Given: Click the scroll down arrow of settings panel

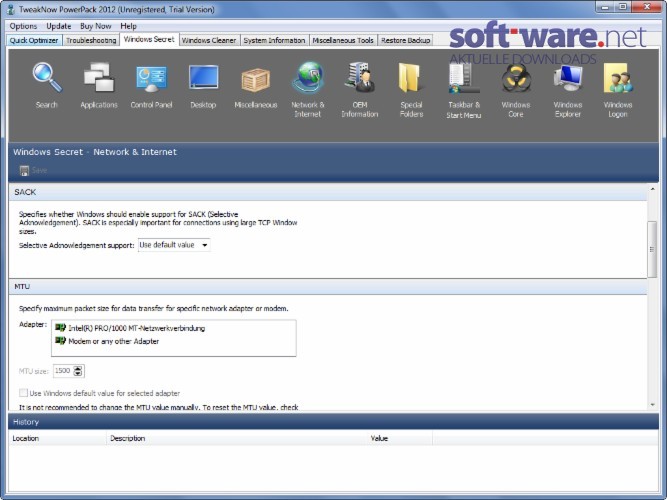Looking at the screenshot, I should pyautogui.click(x=653, y=405).
